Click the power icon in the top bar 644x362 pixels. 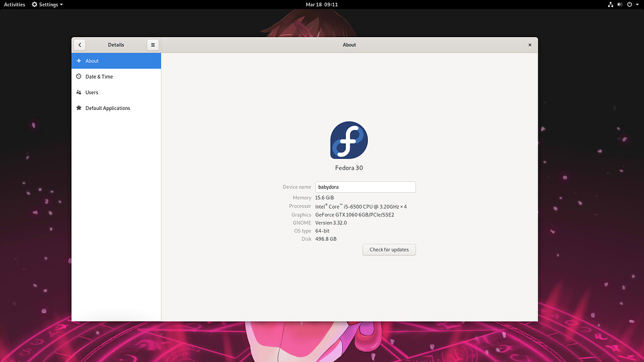coord(628,4)
